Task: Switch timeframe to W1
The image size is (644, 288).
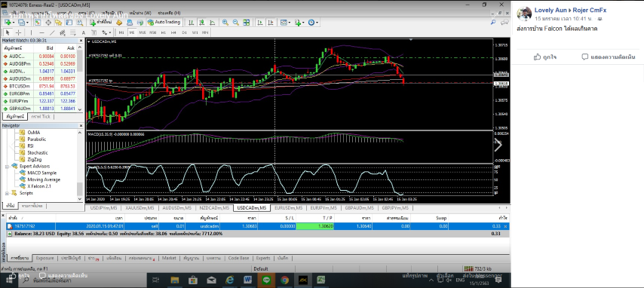Action: [195, 32]
